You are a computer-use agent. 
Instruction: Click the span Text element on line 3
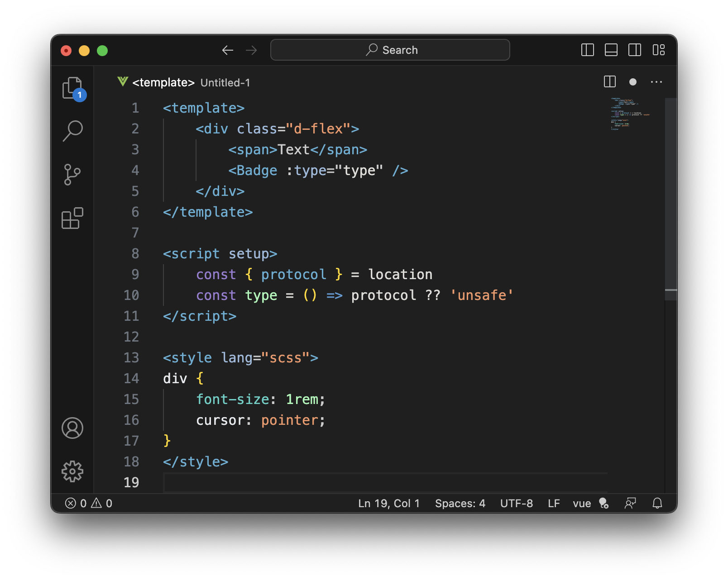(x=297, y=150)
